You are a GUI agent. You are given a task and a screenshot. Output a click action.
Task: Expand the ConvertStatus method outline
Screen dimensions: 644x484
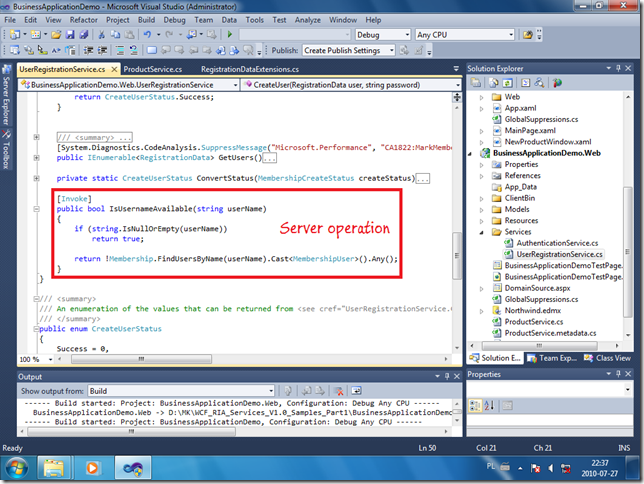tap(37, 178)
